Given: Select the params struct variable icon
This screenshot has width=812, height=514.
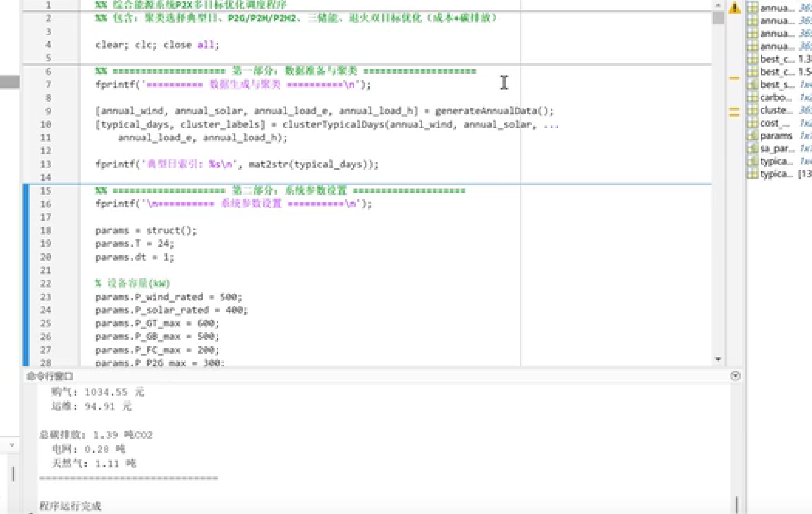Looking at the screenshot, I should click(x=753, y=136).
